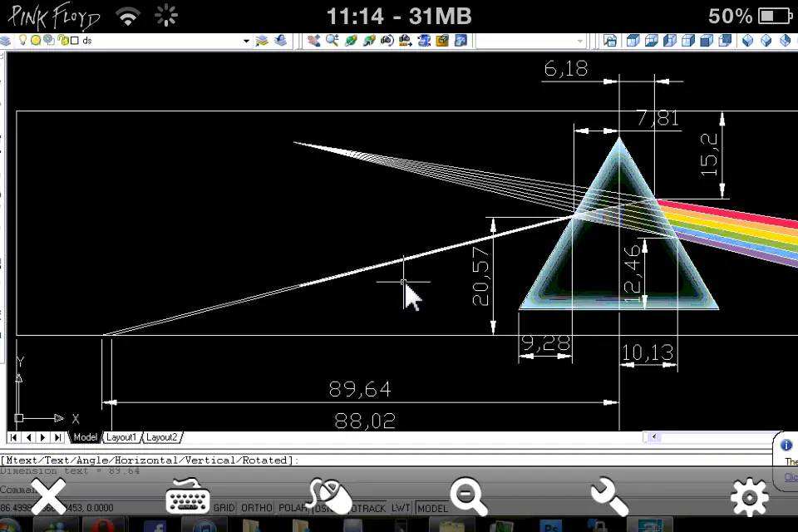The width and height of the screenshot is (798, 532).
Task: Open the gear settings overlay icon
Action: 750,497
